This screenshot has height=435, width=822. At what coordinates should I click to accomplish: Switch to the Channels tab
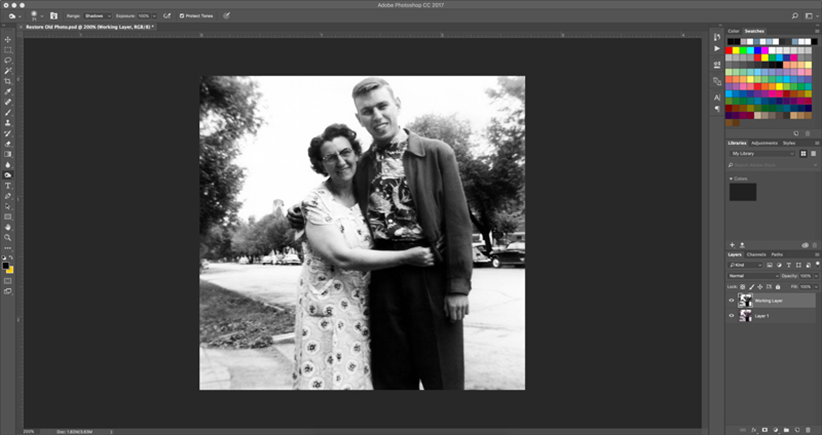coord(756,255)
